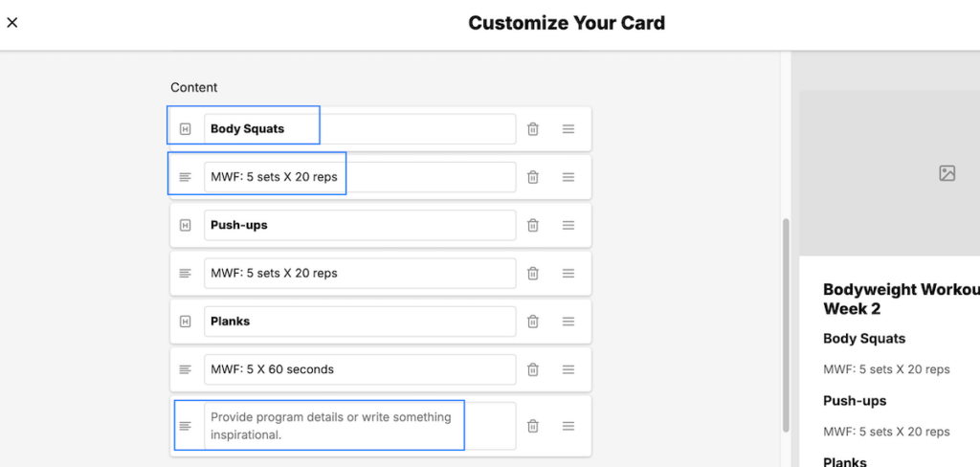Edit the Push-ups heading field

click(359, 225)
